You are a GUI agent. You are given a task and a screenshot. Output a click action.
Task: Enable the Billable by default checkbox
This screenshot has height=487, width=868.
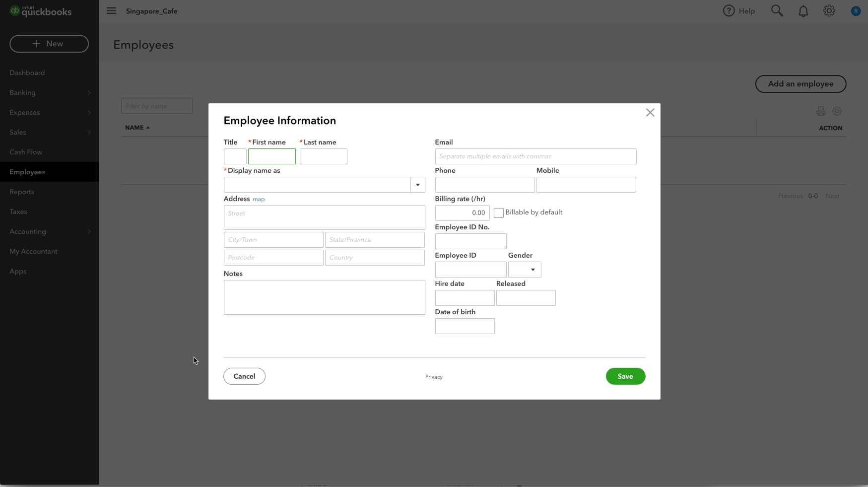[x=500, y=212]
